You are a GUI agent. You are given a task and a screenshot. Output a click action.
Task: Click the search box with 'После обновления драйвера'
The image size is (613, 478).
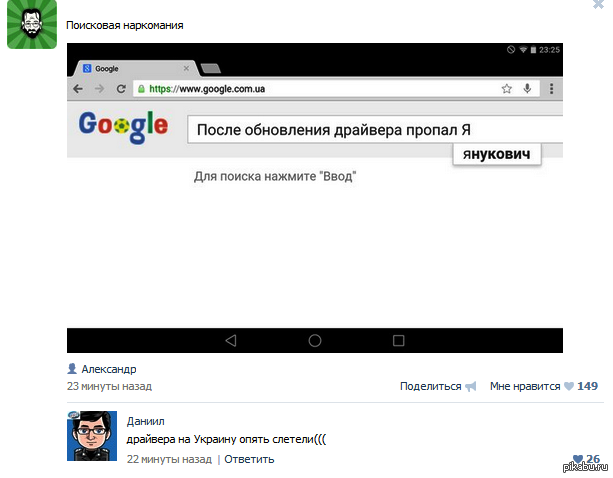pos(375,130)
